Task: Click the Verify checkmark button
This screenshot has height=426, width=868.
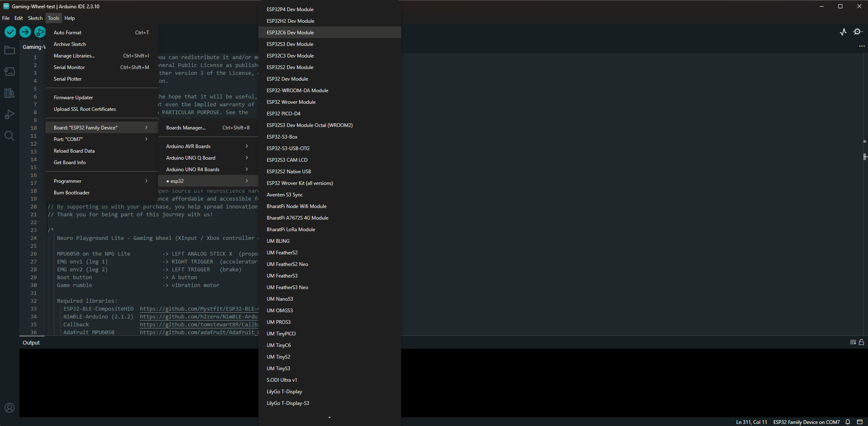Action: (10, 32)
